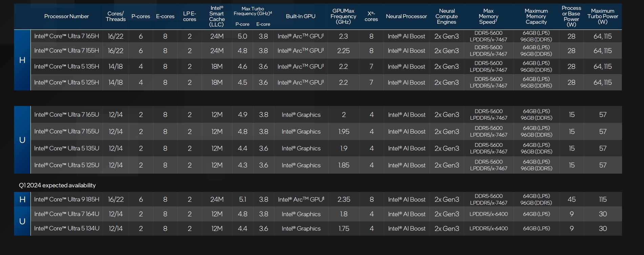Select the 5.1 P-core turbo frequency value

243,199
